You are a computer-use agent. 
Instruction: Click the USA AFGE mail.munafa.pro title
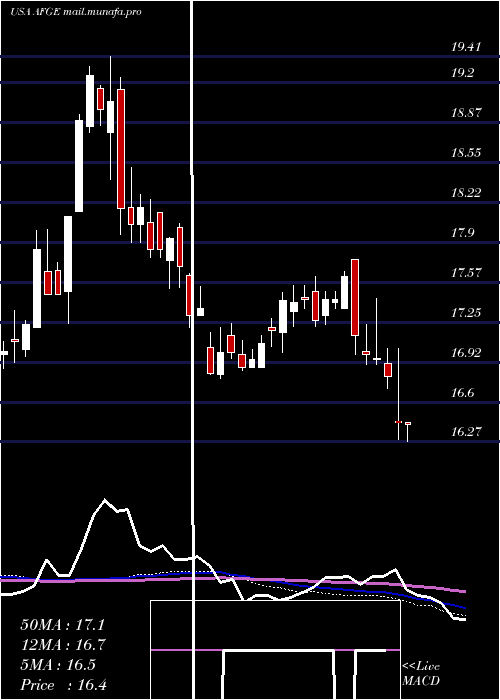pos(75,12)
